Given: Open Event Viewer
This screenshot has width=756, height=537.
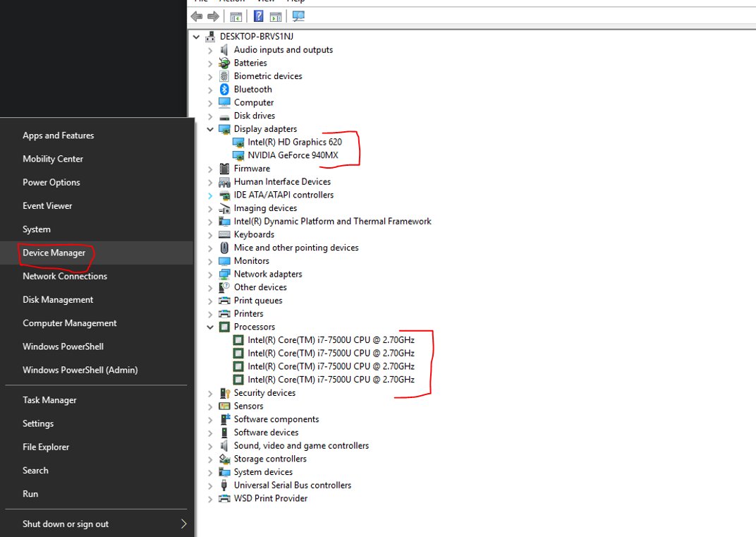Looking at the screenshot, I should pyautogui.click(x=97, y=206).
